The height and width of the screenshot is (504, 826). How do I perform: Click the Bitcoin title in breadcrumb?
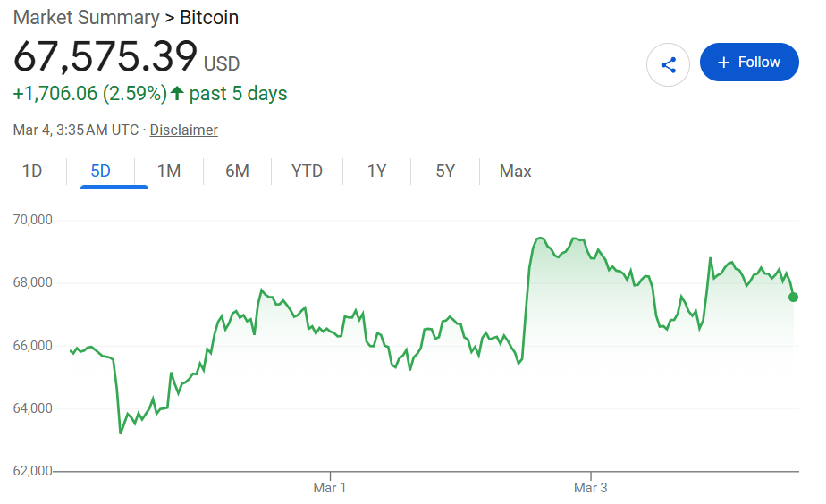(x=209, y=17)
